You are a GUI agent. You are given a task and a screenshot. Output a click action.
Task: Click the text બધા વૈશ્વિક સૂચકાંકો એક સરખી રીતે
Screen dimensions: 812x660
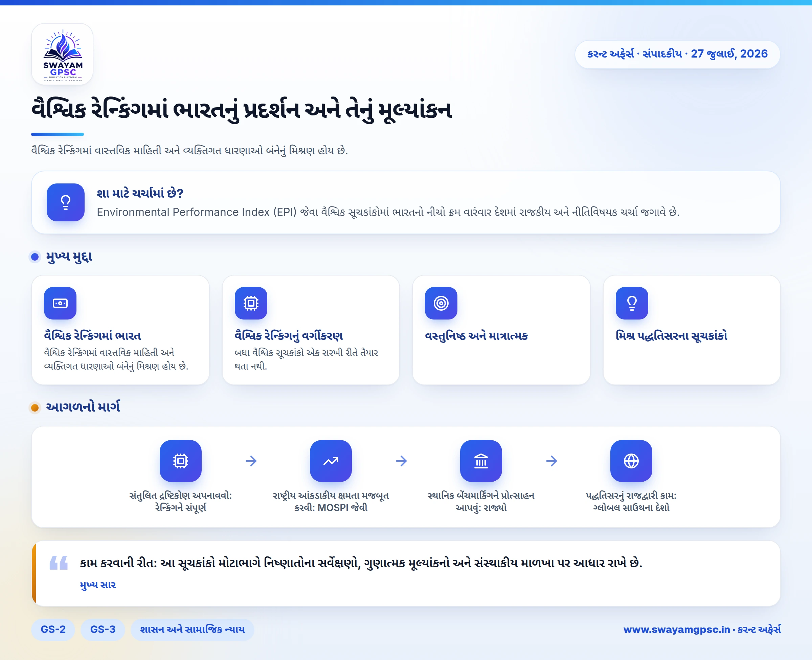click(x=306, y=359)
